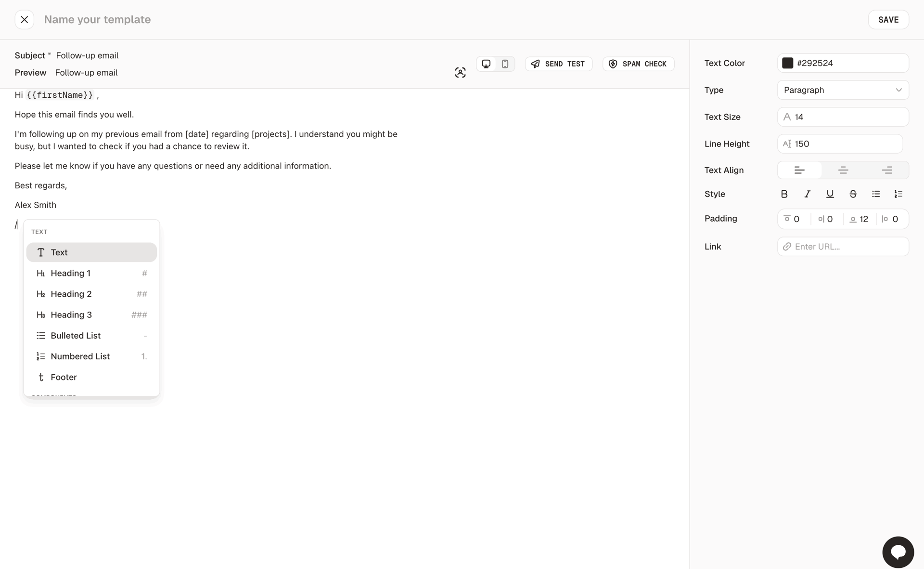Click the 'I'm following up' paragraph
The width and height of the screenshot is (924, 578).
[206, 140]
